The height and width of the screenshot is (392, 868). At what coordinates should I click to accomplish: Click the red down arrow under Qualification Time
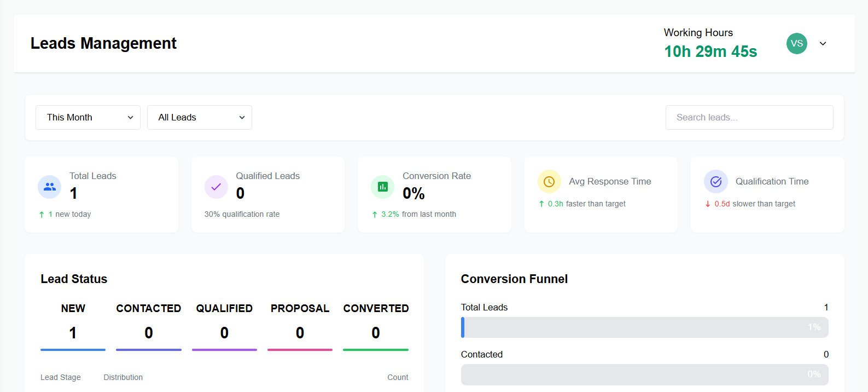coord(708,204)
